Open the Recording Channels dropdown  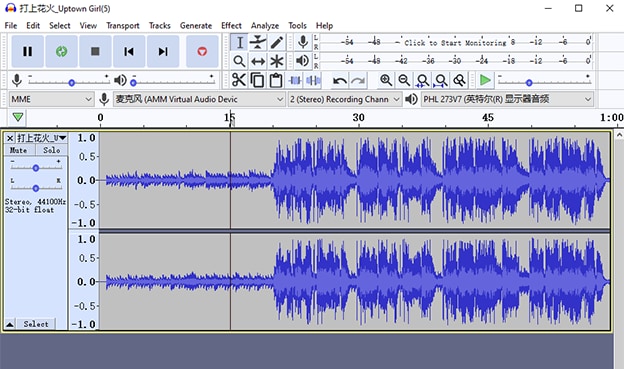point(345,99)
